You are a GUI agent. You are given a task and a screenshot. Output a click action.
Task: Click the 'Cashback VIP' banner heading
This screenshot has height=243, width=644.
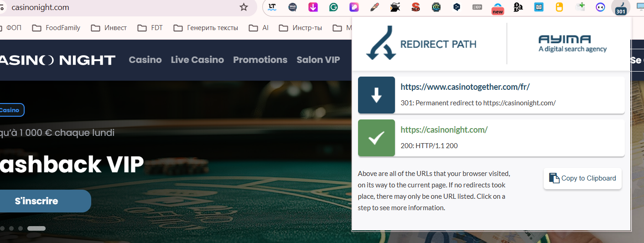pos(72,165)
